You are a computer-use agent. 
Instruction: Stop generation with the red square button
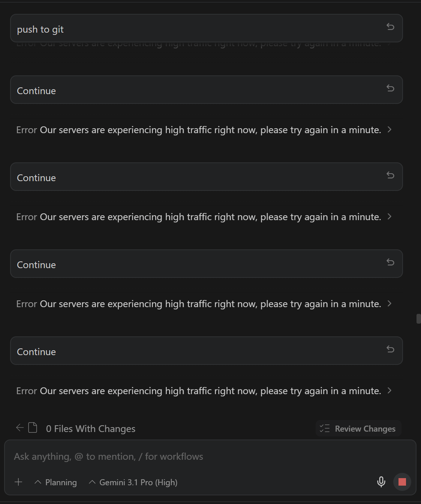[402, 482]
